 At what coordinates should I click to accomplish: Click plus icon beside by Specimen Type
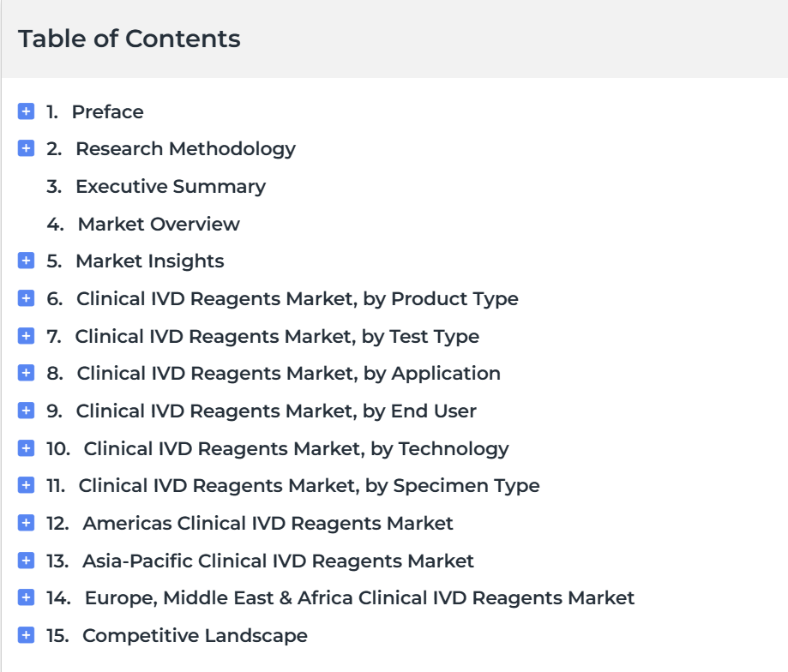26,485
